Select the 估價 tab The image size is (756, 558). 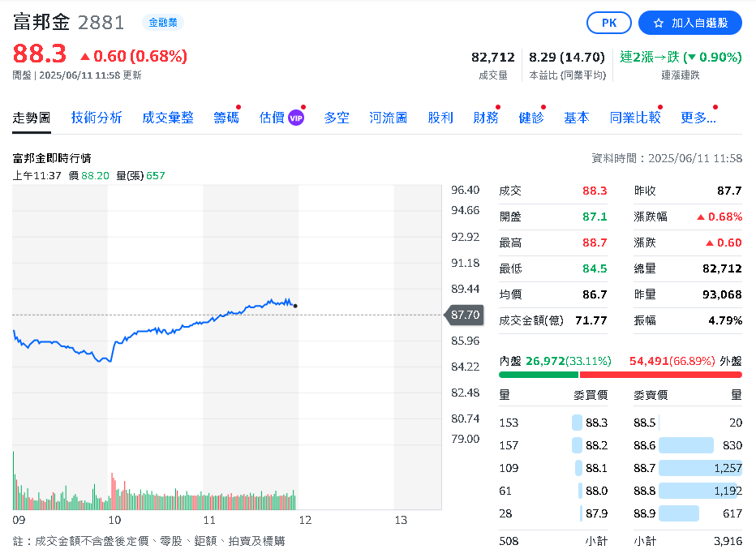pyautogui.click(x=272, y=118)
